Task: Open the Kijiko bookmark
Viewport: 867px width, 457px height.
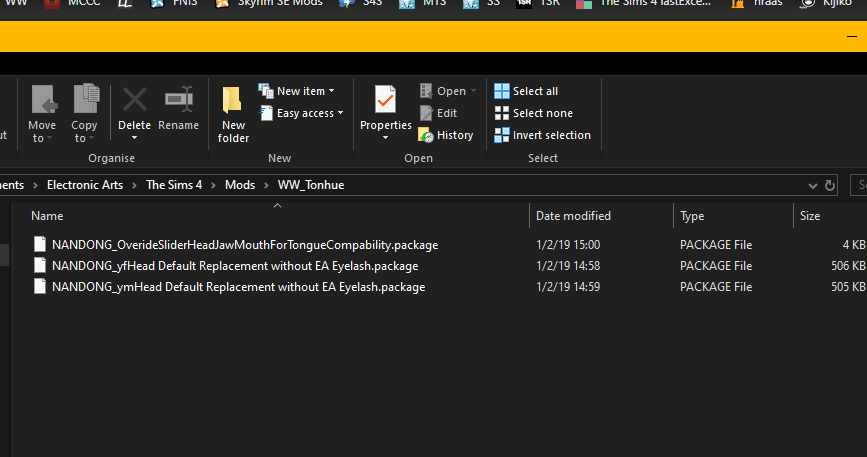Action: [x=827, y=3]
